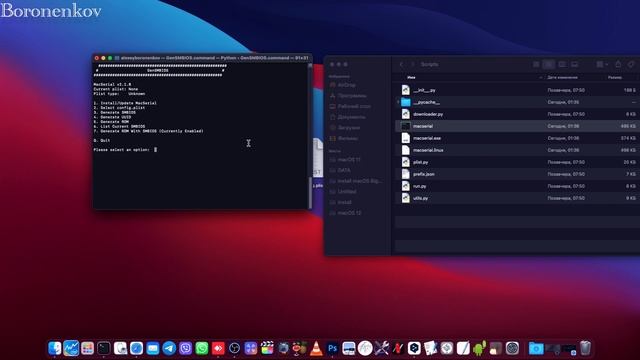Open WhatsApp from the Dock
Image resolution: width=640 pixels, height=360 pixels.
click(202, 348)
